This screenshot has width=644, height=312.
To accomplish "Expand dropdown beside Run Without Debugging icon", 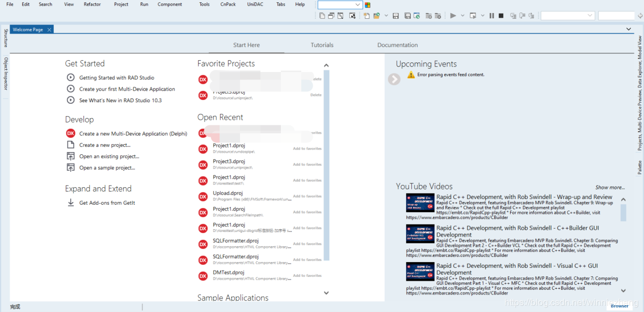I will [483, 16].
